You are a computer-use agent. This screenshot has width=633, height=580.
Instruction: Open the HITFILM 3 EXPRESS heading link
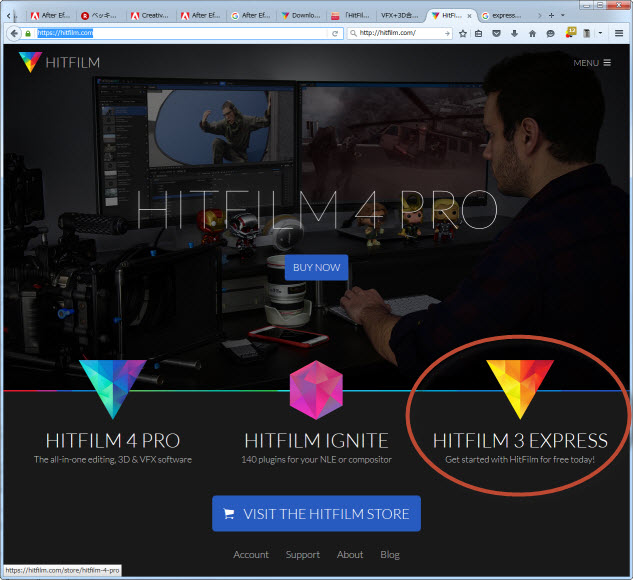click(520, 441)
